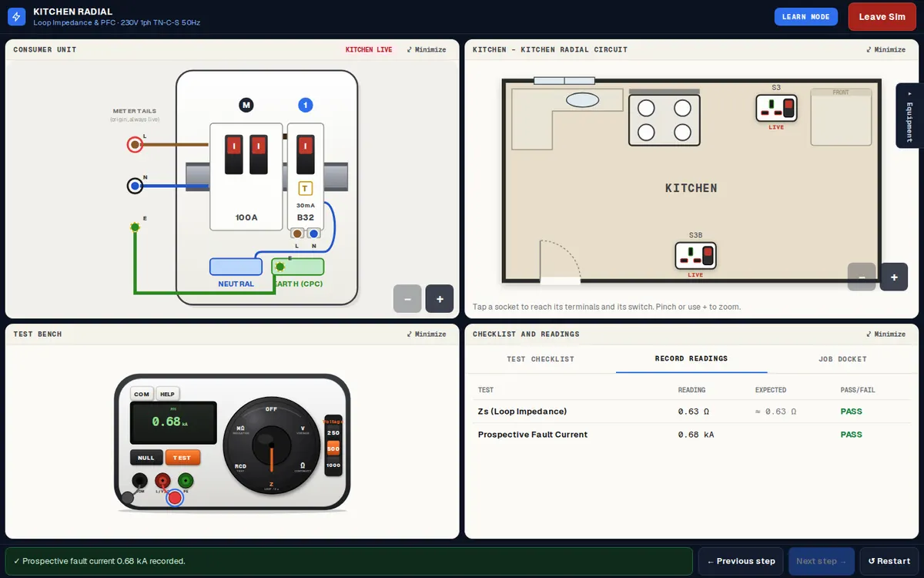Restart the simulation
Image resolution: width=924 pixels, height=578 pixels.
pos(889,561)
